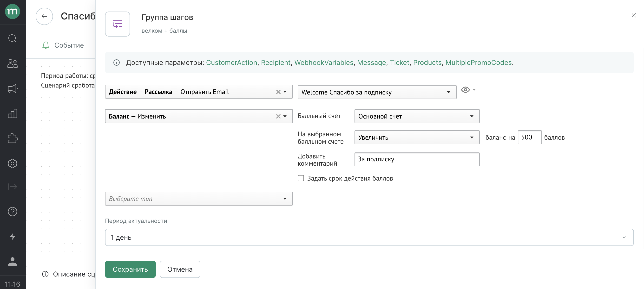Click the Отмена button
The image size is (644, 289).
(180, 269)
